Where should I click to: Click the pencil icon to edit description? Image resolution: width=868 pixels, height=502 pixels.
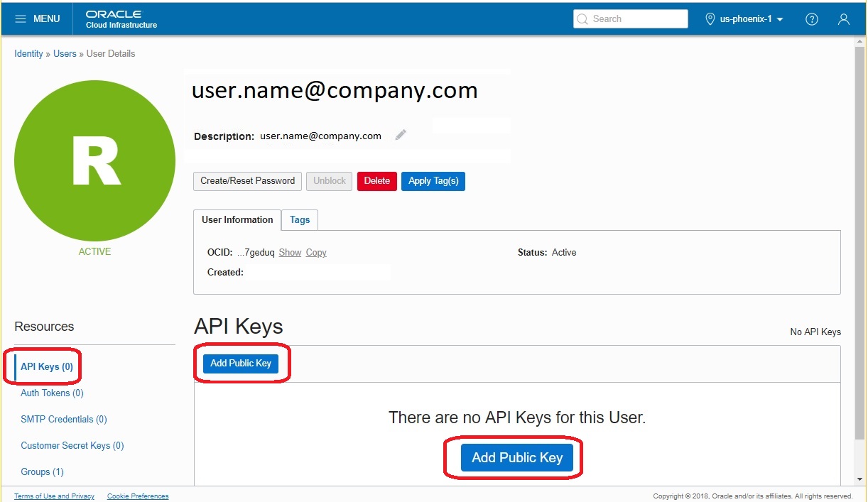(x=400, y=135)
